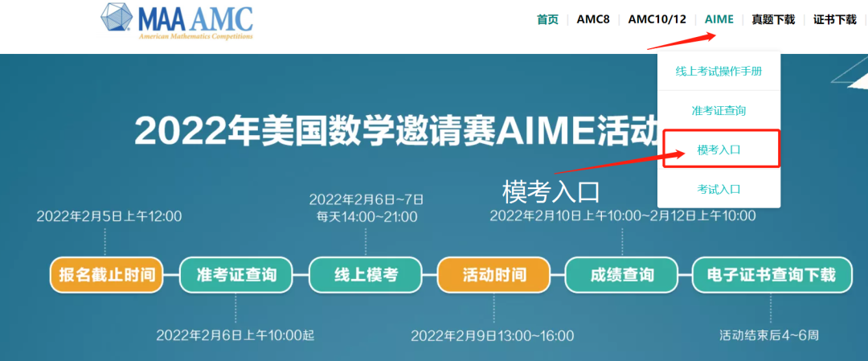This screenshot has height=361, width=868.
Task: Click the text 2022年2月6日~7日
Action: [366, 199]
